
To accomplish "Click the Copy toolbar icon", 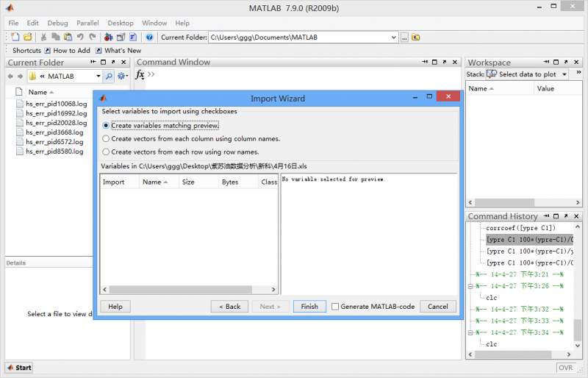I will (56, 37).
